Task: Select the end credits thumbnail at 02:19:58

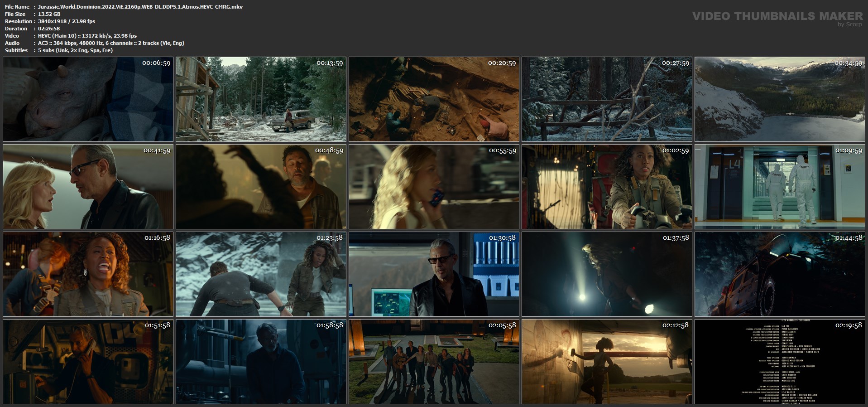Action: coord(780,362)
